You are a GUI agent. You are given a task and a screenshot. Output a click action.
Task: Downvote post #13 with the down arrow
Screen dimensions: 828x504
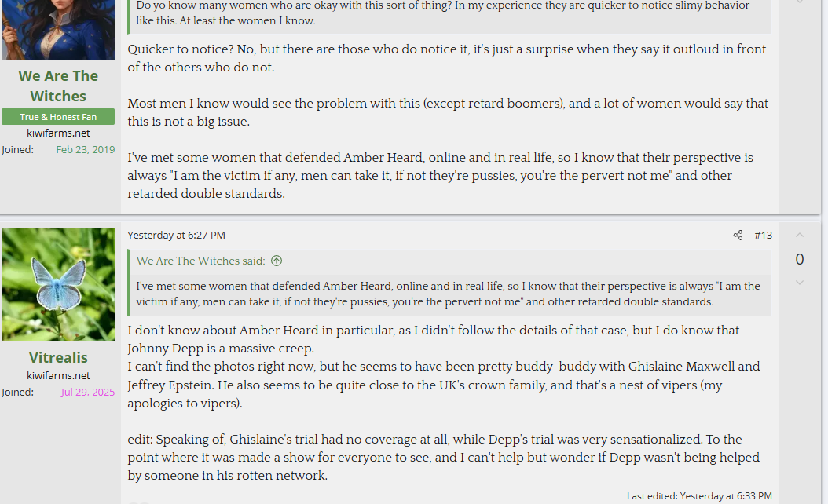(800, 283)
